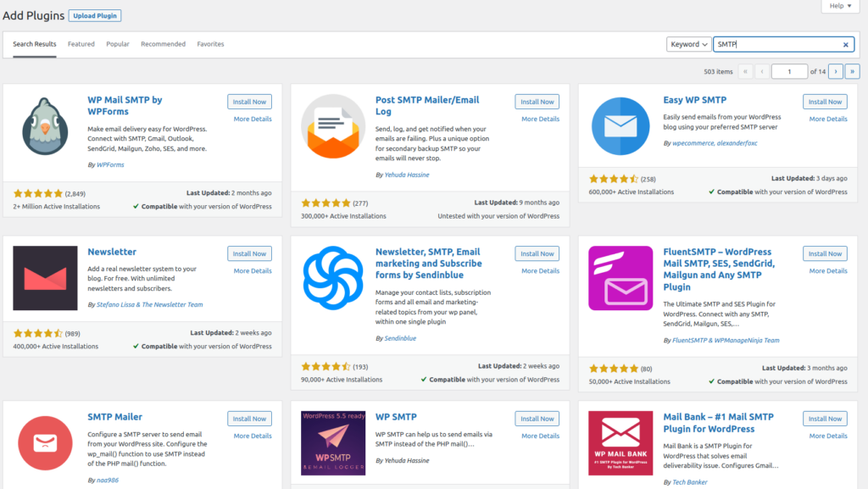Clear the SMTP search field
This screenshot has height=489, width=868.
click(x=845, y=44)
